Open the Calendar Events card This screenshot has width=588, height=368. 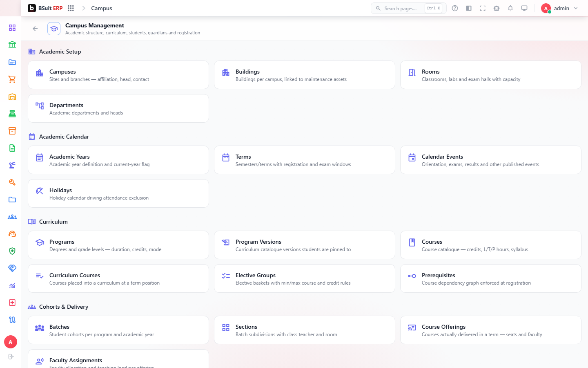491,160
